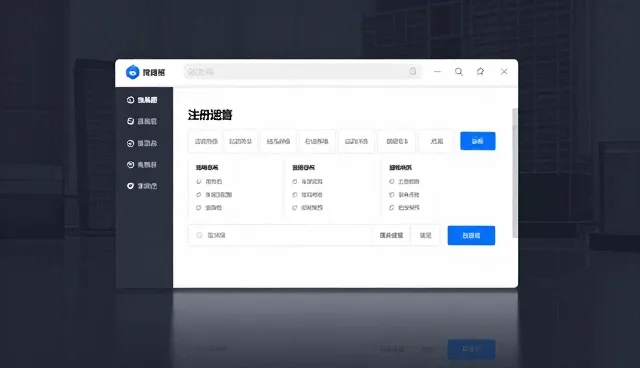Click the four-character text button inside the bottom field
Image resolution: width=640 pixels, height=368 pixels.
coord(391,235)
